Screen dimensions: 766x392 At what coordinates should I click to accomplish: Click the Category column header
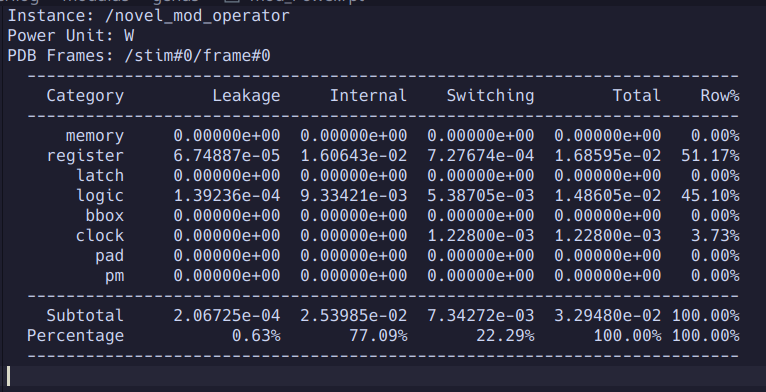point(85,96)
